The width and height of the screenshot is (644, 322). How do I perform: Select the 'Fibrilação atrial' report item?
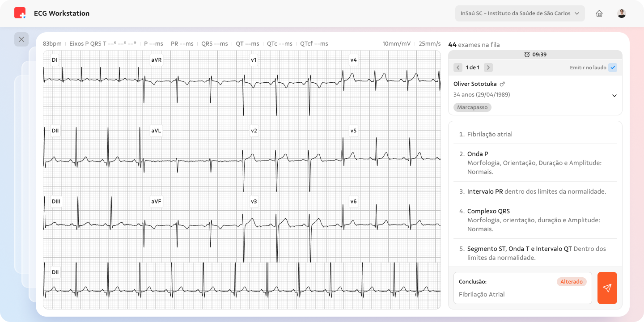click(490, 134)
